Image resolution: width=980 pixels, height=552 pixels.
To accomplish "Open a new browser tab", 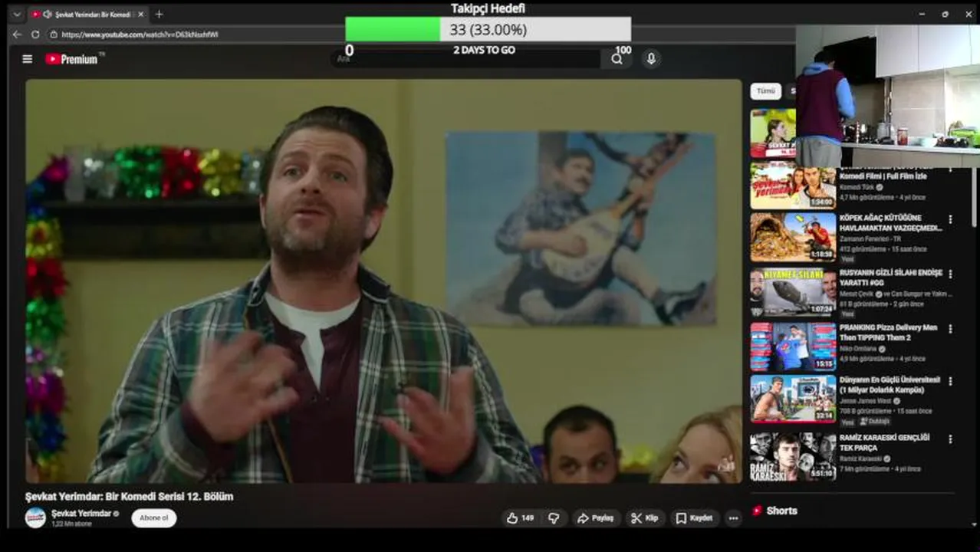I will click(159, 14).
